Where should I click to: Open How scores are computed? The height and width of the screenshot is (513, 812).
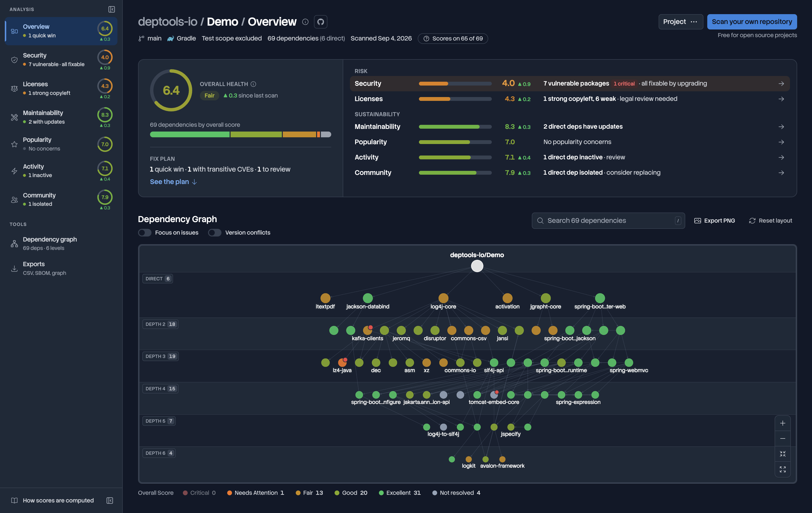pos(58,500)
